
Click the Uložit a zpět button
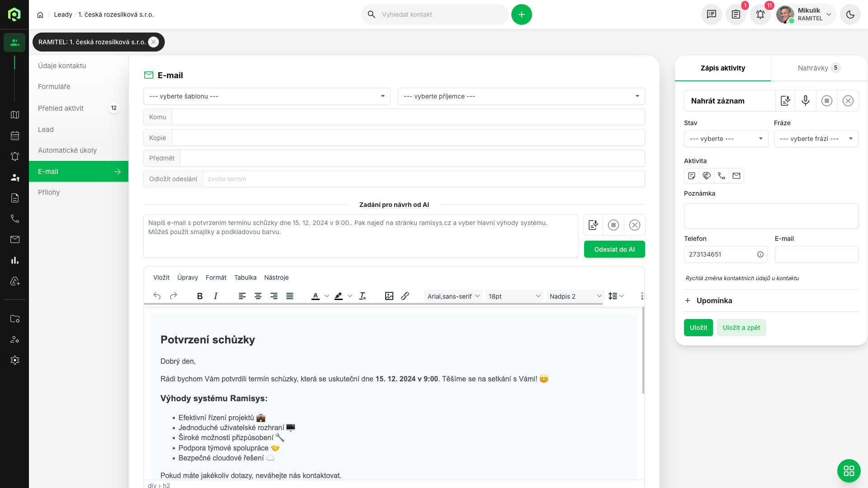[x=741, y=328]
